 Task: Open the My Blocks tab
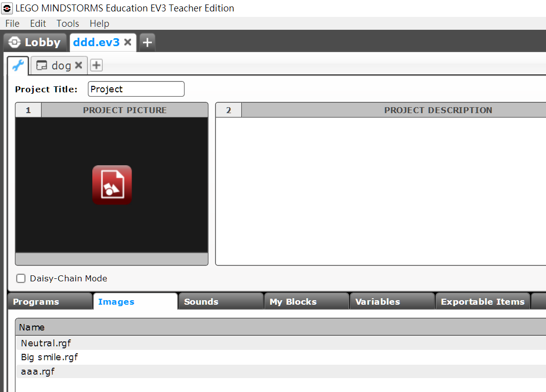pos(307,302)
